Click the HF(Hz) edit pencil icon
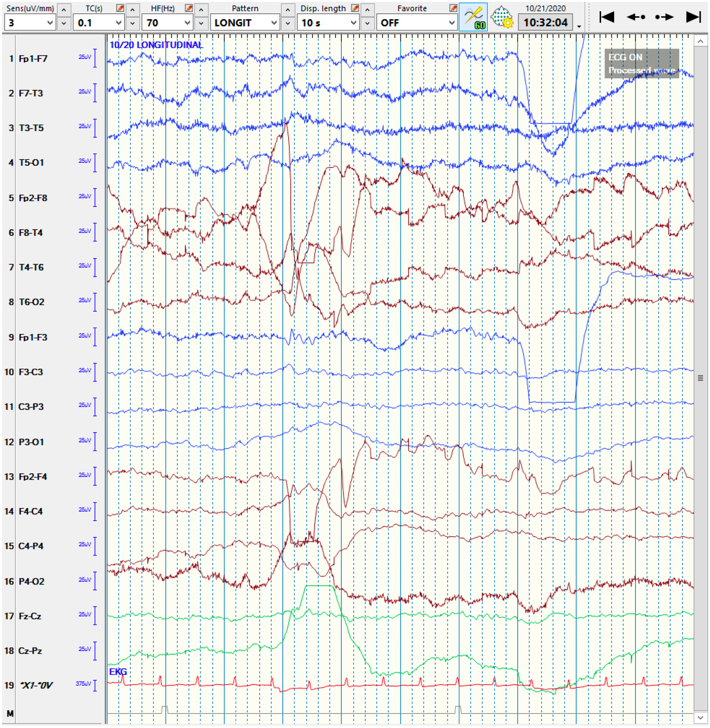This screenshot has width=710, height=728. (188, 8)
